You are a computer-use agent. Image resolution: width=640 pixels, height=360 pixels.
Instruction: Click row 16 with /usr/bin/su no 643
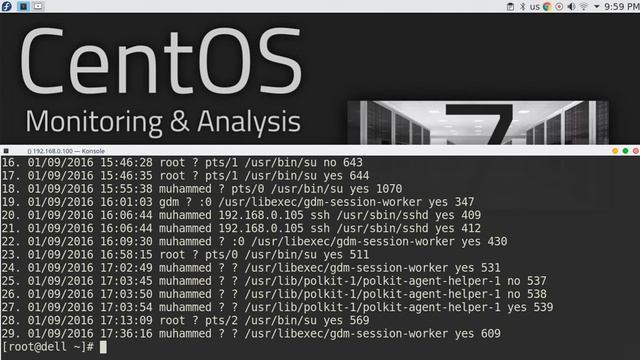(x=182, y=162)
